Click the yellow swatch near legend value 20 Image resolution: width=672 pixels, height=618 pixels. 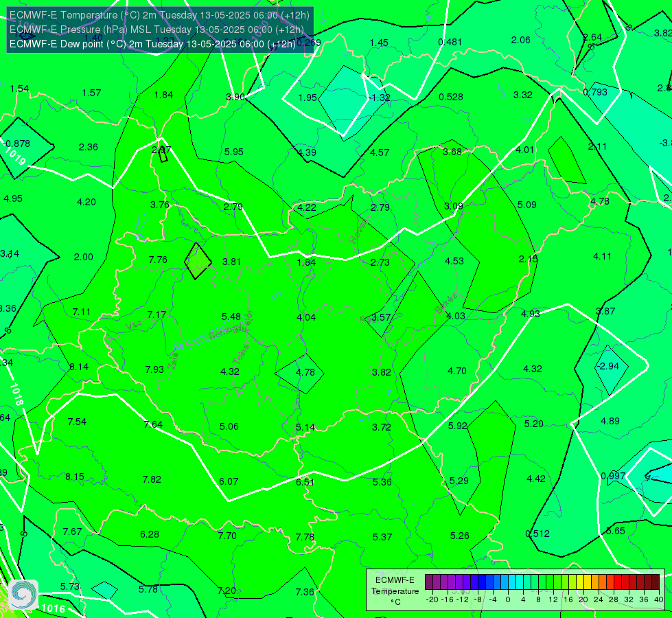pos(580,582)
